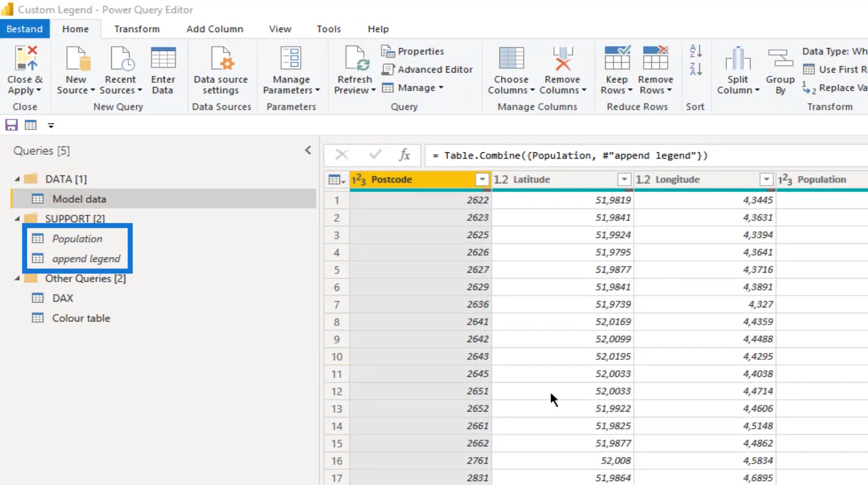
Task: Click the Keep Rows icon
Action: tap(617, 58)
